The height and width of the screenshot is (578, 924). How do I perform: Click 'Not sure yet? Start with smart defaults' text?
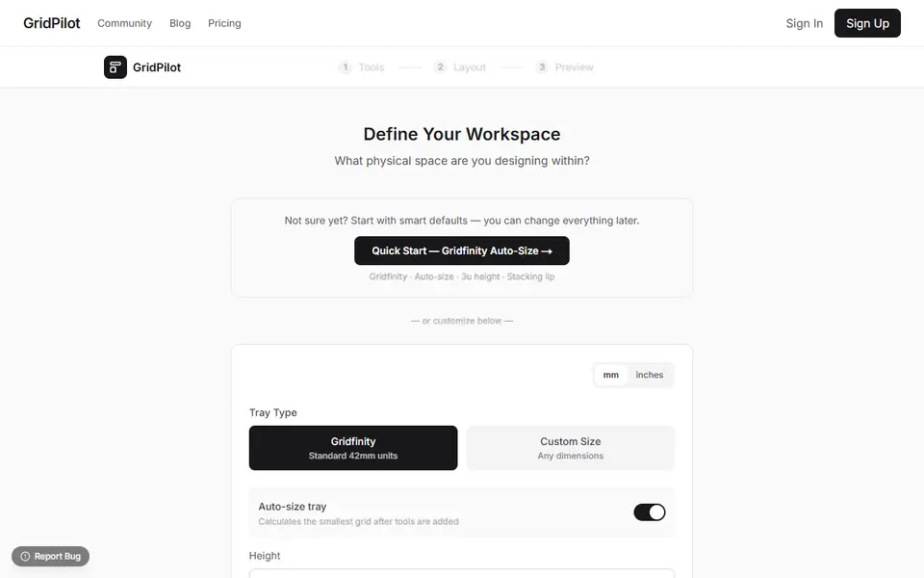tap(462, 220)
